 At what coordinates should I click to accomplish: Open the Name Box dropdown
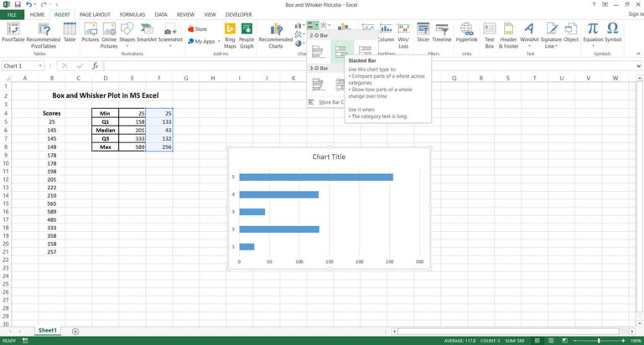tap(40, 65)
